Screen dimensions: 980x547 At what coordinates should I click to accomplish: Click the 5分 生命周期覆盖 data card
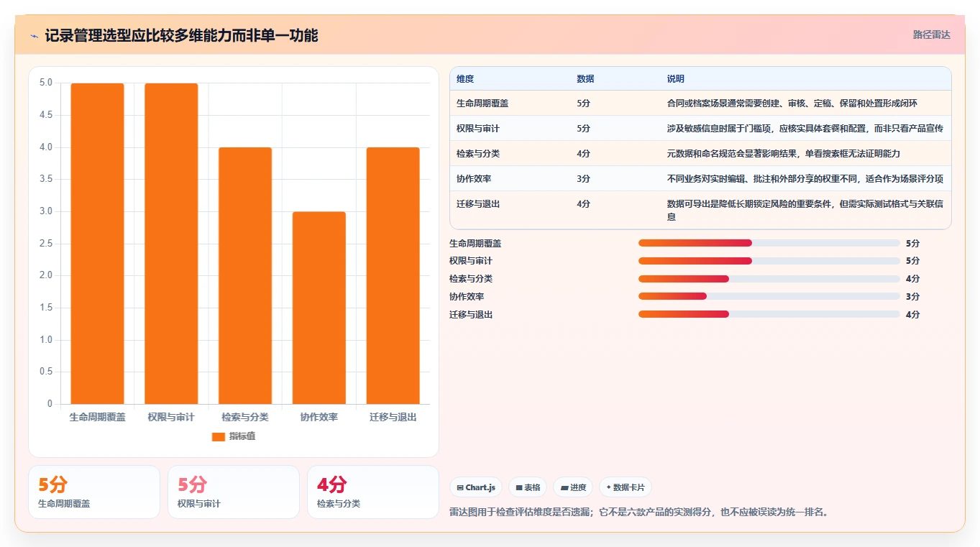[x=94, y=492]
